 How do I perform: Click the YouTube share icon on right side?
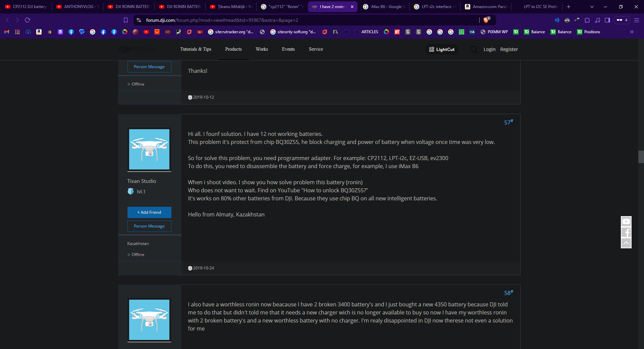[x=626, y=221]
